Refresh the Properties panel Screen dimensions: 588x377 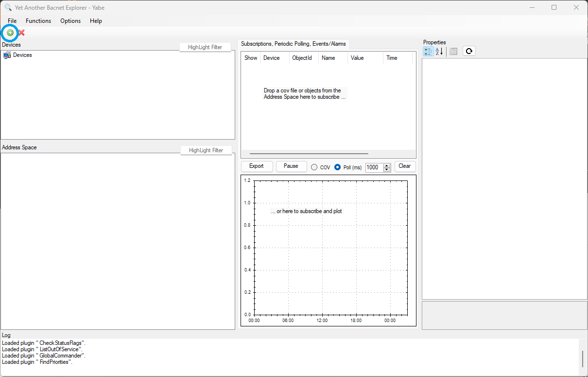point(469,51)
